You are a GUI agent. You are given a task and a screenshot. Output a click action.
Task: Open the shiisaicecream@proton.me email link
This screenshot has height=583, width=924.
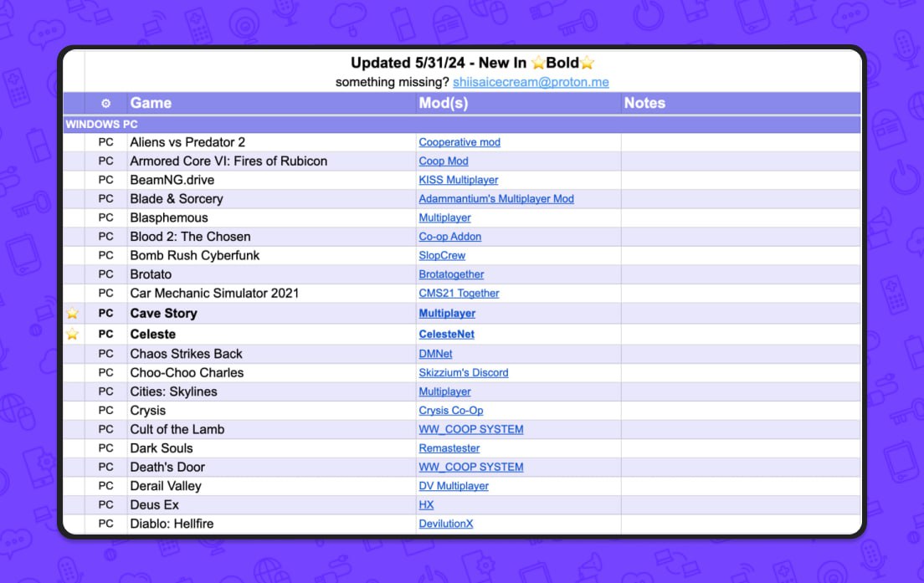[531, 82]
